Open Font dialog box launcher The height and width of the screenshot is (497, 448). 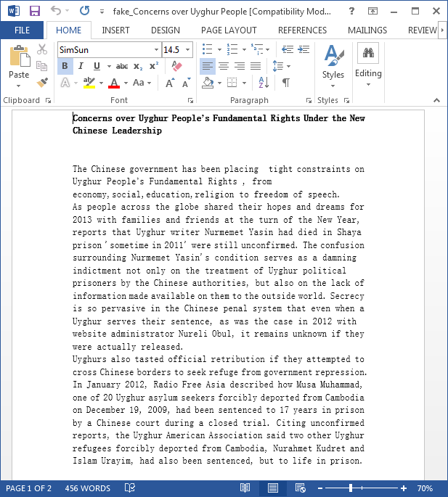click(x=190, y=100)
